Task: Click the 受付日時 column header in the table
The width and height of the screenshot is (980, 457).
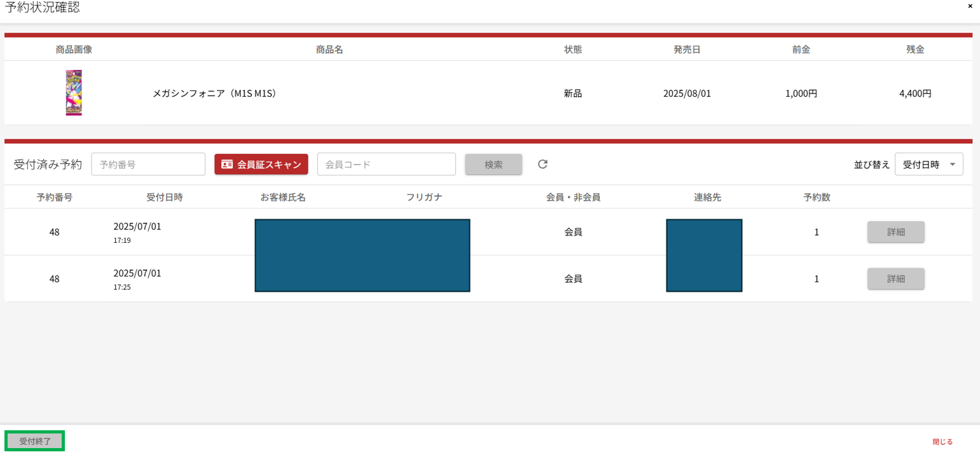Action: click(x=165, y=197)
